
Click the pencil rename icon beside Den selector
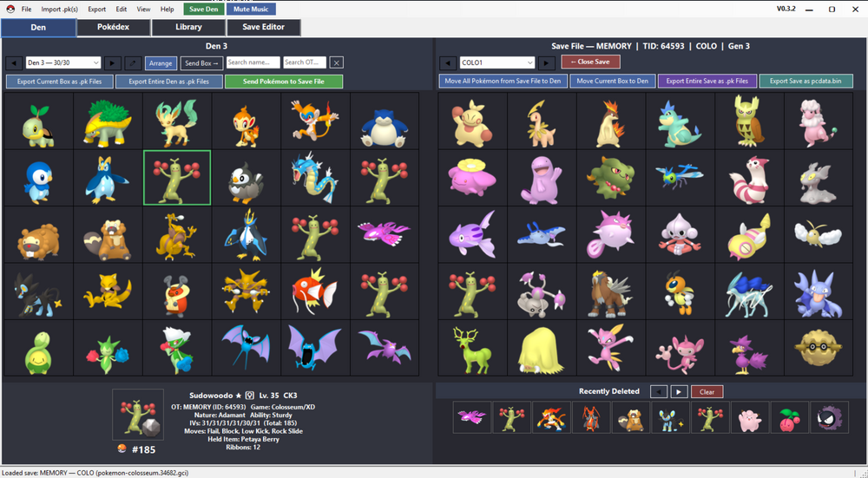[133, 63]
